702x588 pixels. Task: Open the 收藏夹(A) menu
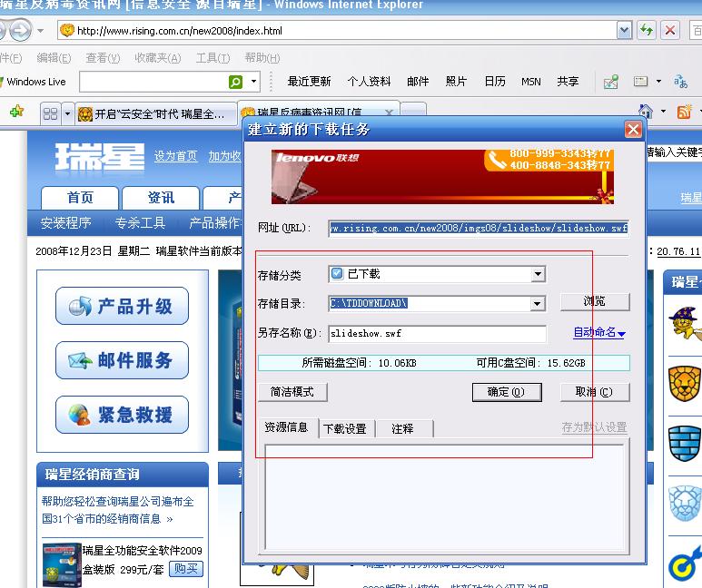pos(158,58)
